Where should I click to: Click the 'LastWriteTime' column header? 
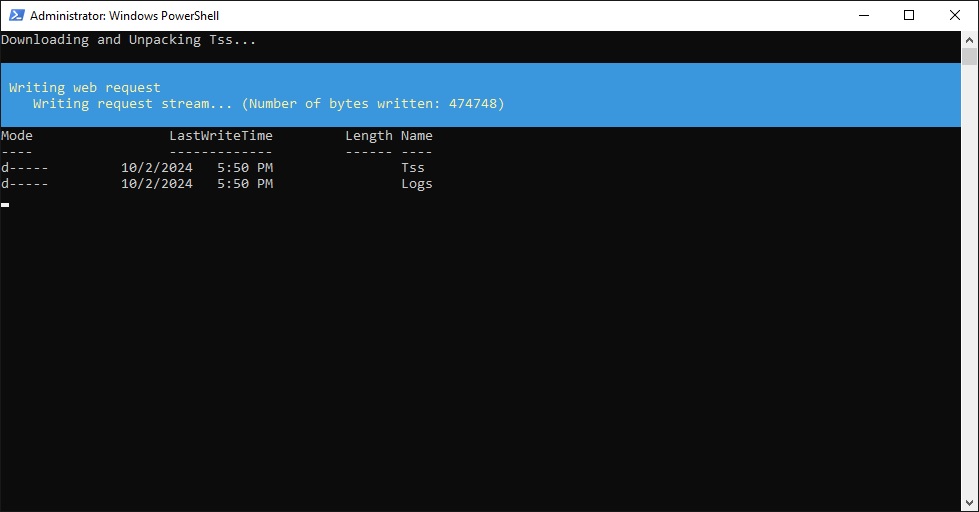(x=221, y=135)
